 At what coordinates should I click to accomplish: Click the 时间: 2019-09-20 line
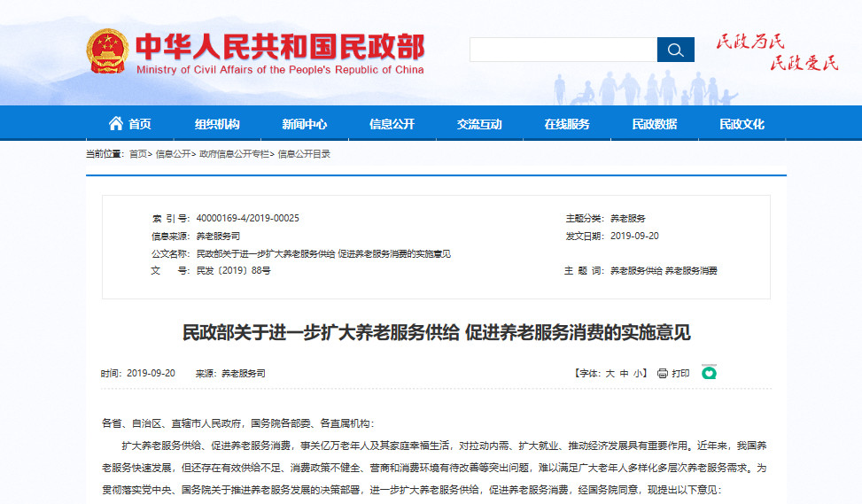(x=137, y=373)
